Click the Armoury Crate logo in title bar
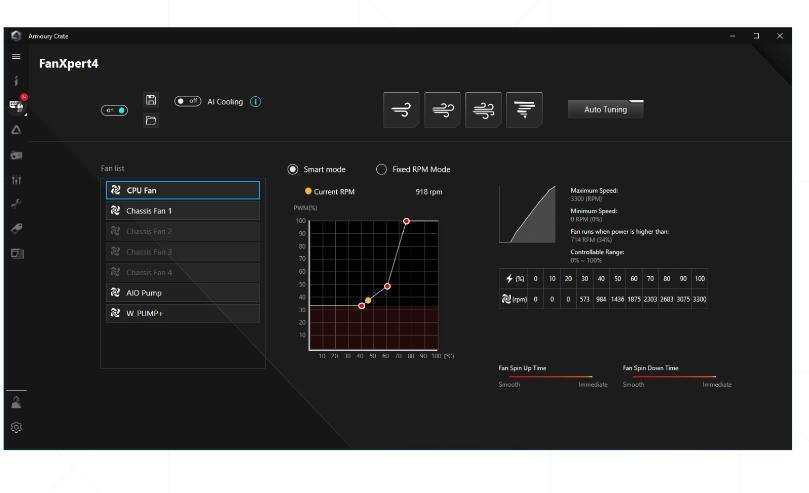 coord(16,36)
